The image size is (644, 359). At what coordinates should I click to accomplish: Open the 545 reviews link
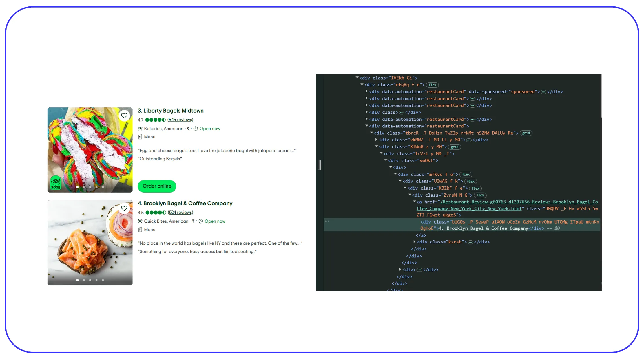pos(180,120)
